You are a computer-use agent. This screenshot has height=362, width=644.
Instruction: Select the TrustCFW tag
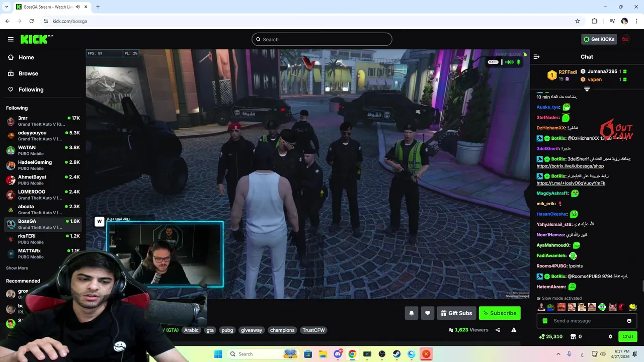[x=313, y=330]
